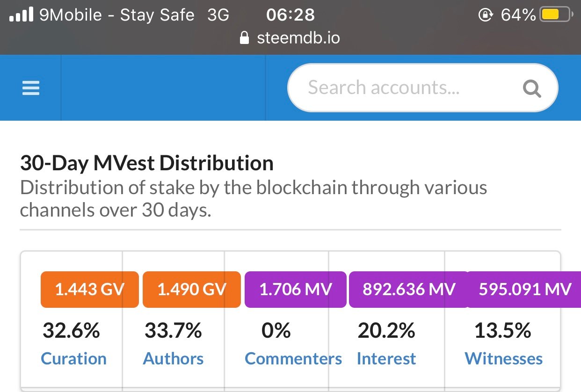
Task: Click the orange 1.490 GV label
Action: pyautogui.click(x=192, y=290)
